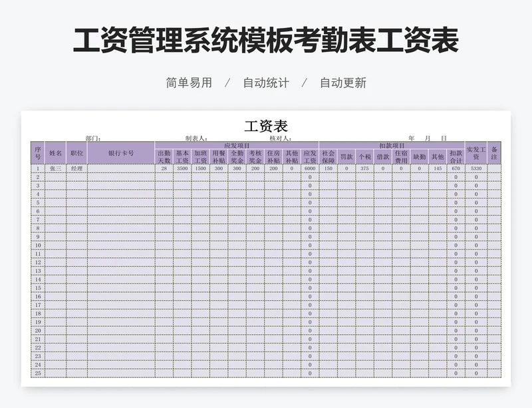Select the cell containing 经理

(76, 169)
